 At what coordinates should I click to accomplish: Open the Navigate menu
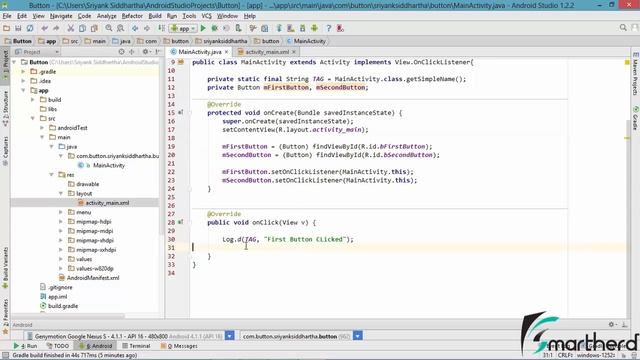click(x=61, y=16)
